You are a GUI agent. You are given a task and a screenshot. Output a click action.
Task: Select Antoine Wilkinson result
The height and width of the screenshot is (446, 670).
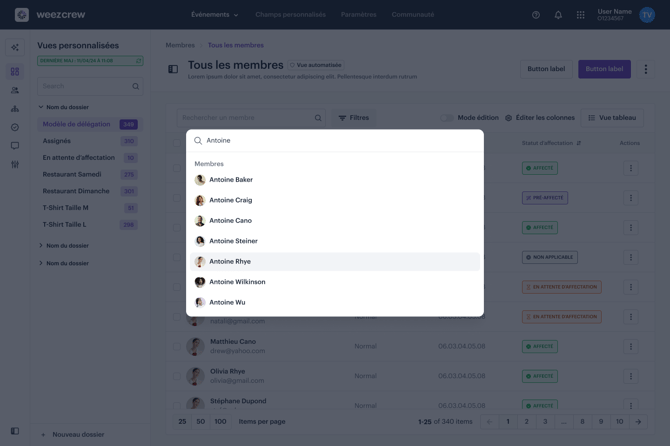click(335, 282)
